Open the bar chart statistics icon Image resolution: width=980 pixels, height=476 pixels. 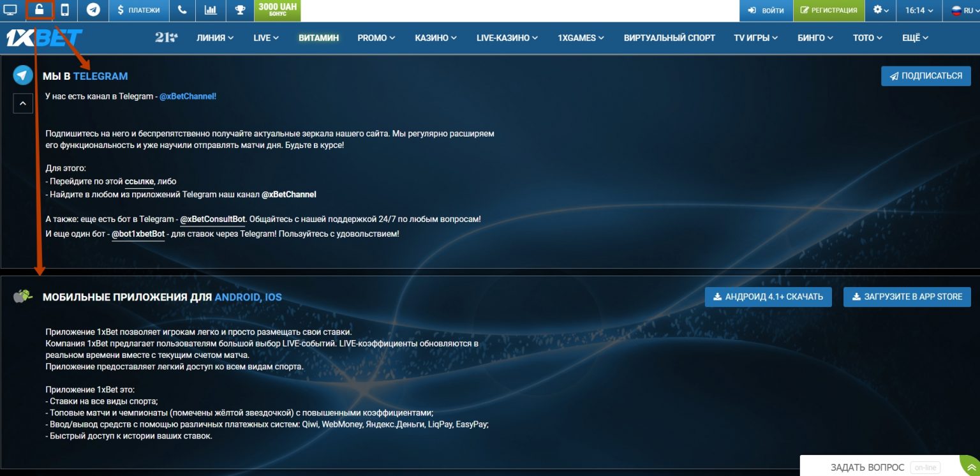coord(211,10)
